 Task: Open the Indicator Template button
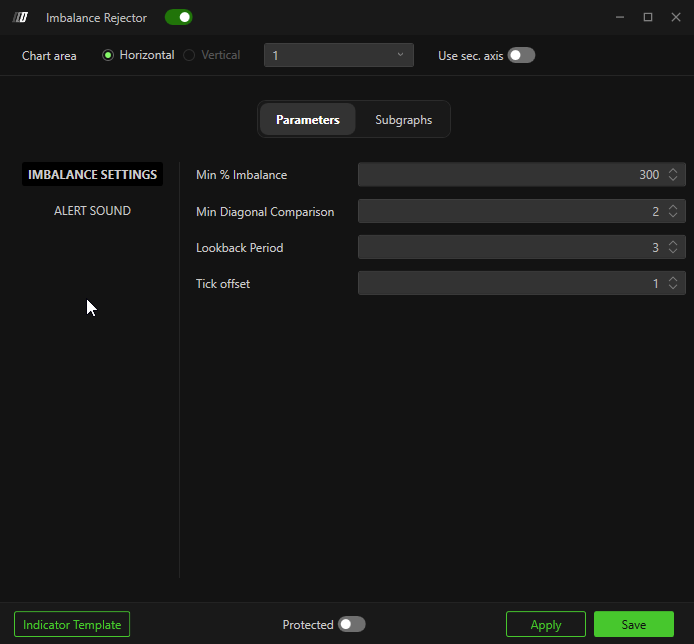click(x=72, y=624)
